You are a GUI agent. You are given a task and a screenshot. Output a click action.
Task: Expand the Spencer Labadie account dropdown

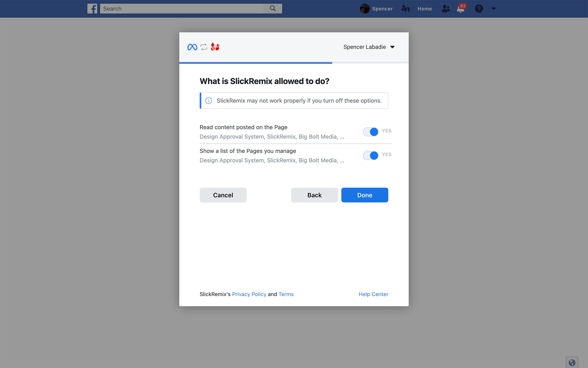click(x=369, y=47)
